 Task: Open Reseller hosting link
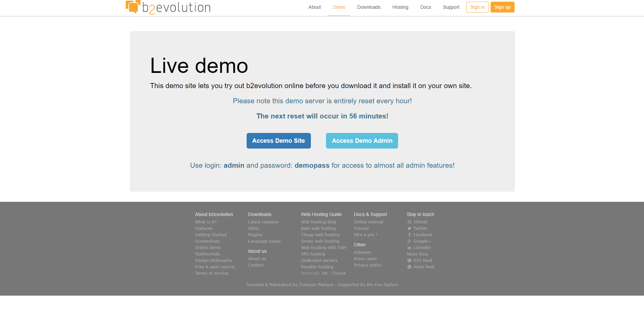[x=317, y=267]
